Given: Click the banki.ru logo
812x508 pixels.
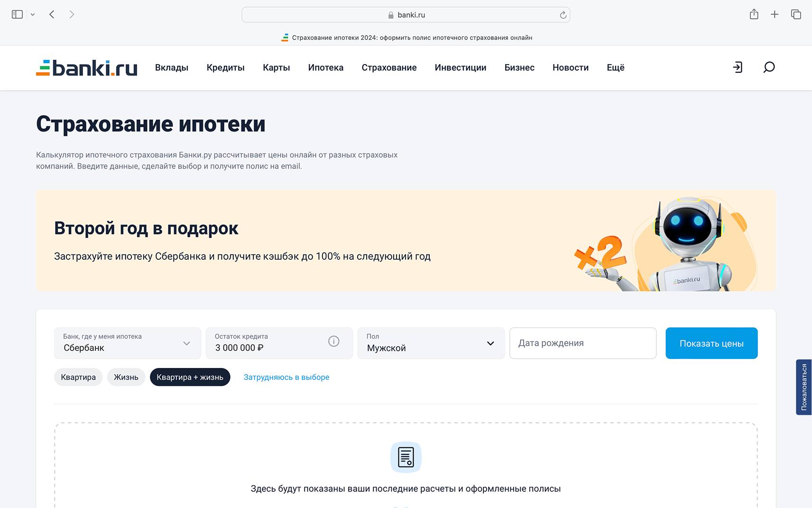Looking at the screenshot, I should (x=87, y=68).
